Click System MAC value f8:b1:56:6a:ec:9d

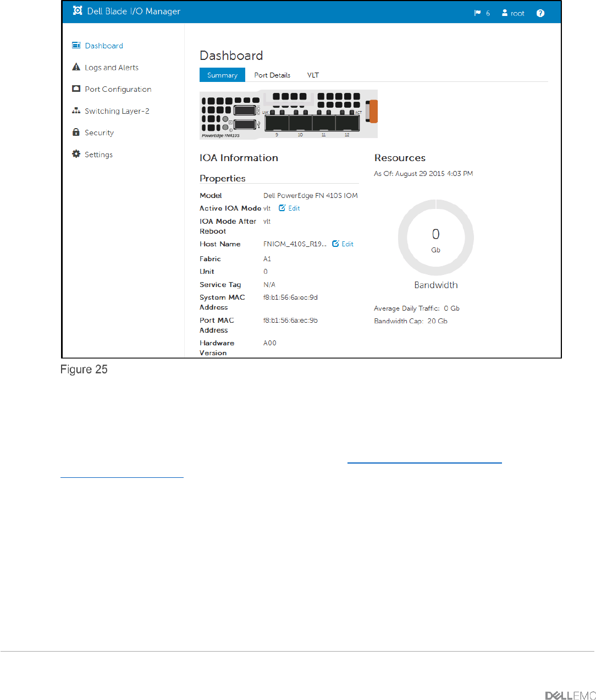pos(290,297)
